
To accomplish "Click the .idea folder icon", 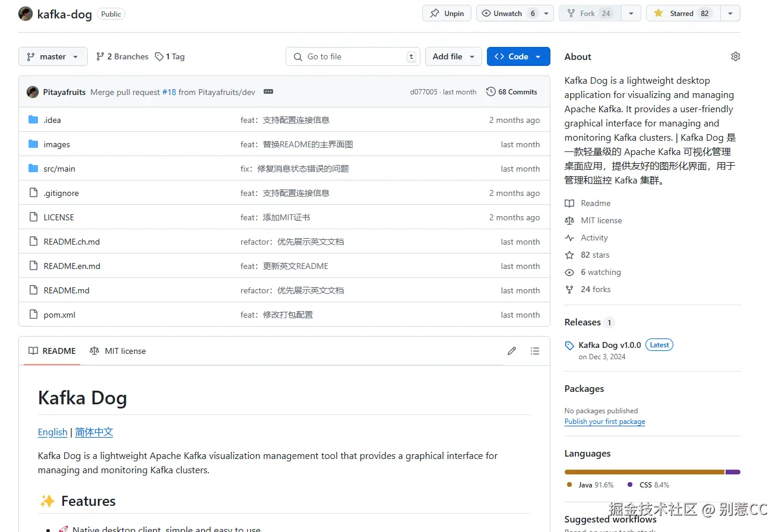I will pos(33,120).
